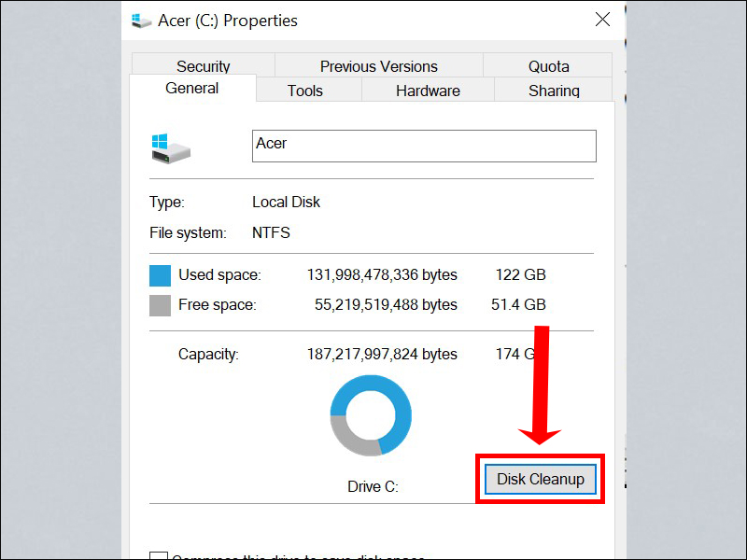Image resolution: width=747 pixels, height=560 pixels.
Task: Open the Tools tab
Action: click(304, 91)
